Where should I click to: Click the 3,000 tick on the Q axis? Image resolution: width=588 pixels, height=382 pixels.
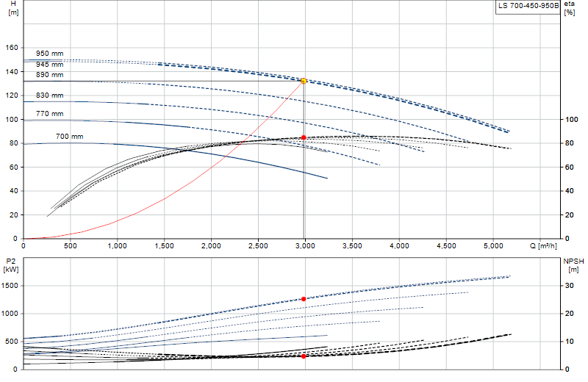point(305,246)
